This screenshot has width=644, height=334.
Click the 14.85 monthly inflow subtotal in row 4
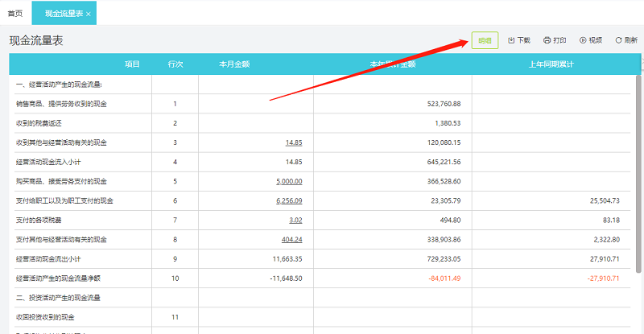click(294, 162)
